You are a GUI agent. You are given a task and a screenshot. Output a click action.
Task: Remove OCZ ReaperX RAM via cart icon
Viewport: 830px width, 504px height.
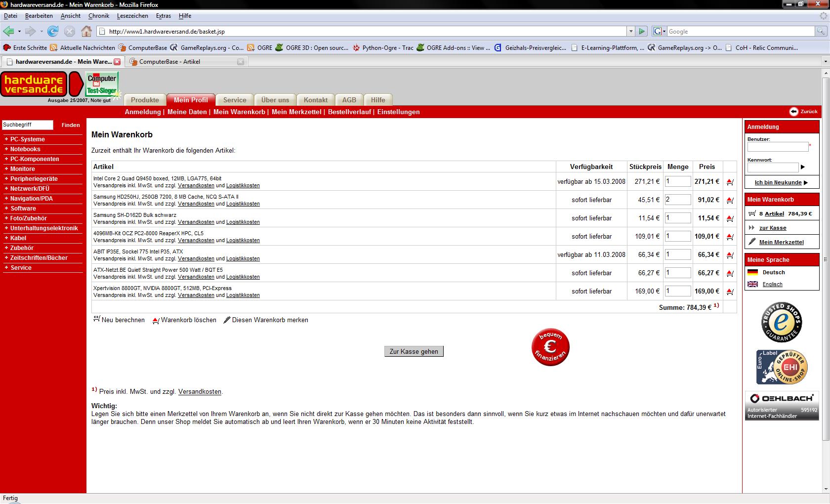click(730, 237)
